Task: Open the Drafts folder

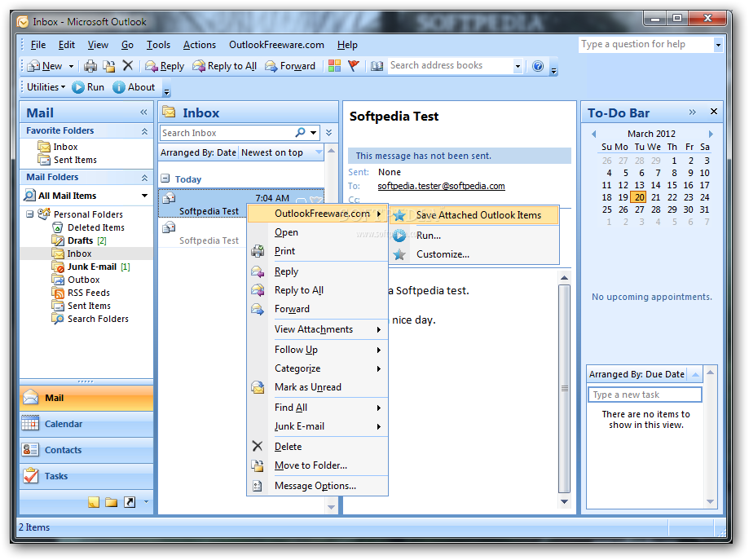Action: tap(80, 240)
